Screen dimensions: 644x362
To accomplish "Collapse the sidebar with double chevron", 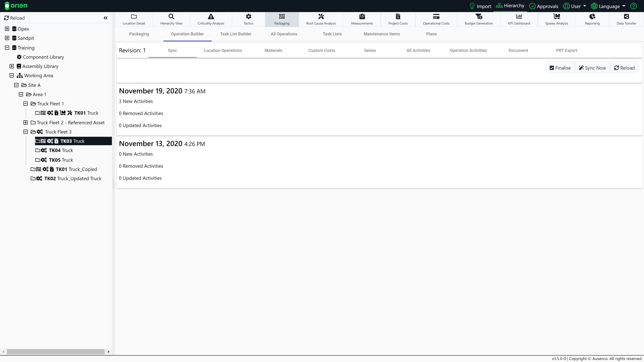I will click(x=105, y=18).
